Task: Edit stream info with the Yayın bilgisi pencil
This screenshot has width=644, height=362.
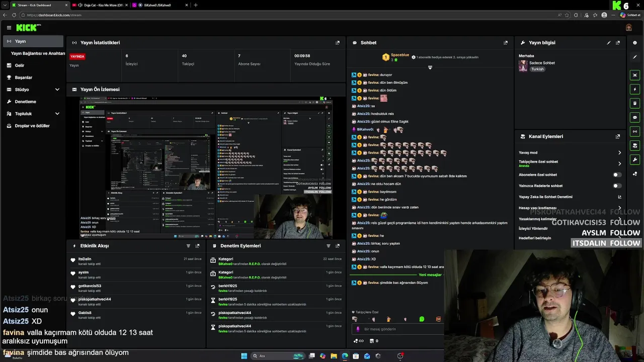Action: point(609,43)
